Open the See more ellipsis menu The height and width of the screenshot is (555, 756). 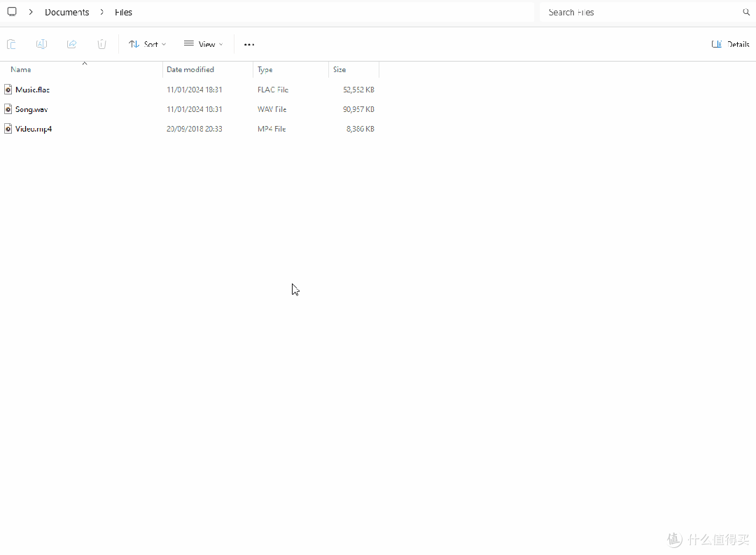click(248, 44)
